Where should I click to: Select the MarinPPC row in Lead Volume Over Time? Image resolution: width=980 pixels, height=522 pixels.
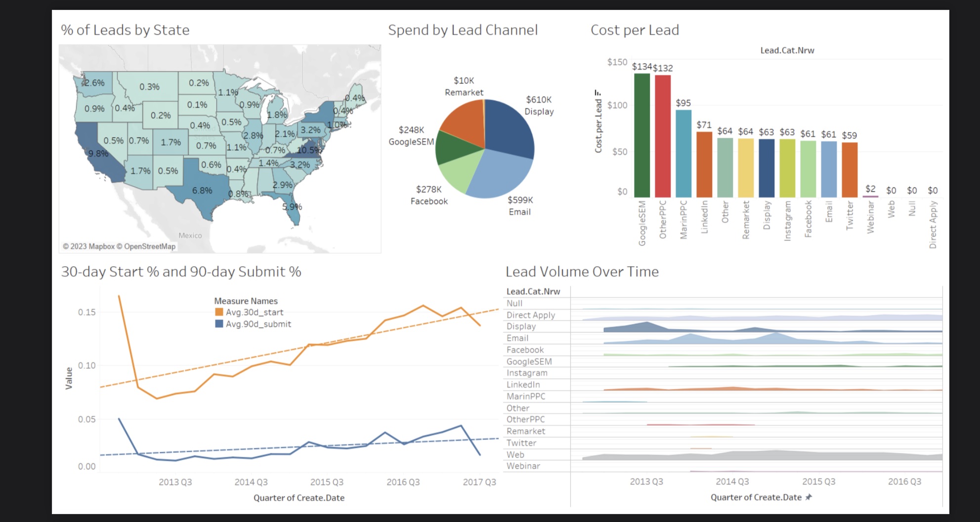[x=723, y=397]
